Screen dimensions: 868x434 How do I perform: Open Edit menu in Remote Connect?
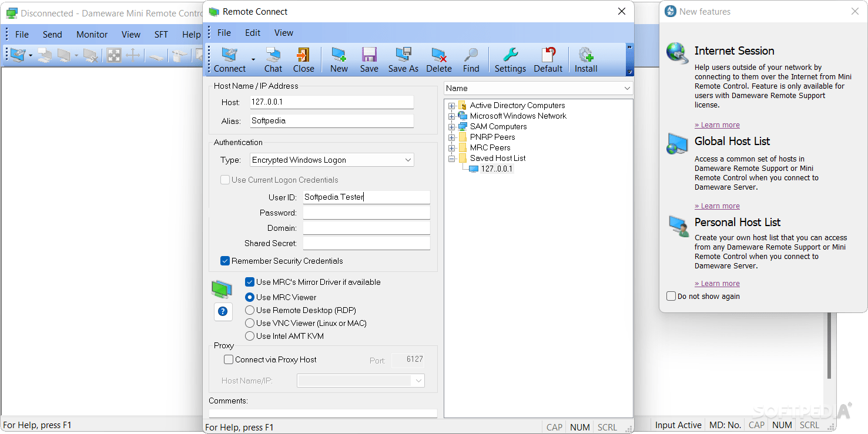[x=253, y=33]
